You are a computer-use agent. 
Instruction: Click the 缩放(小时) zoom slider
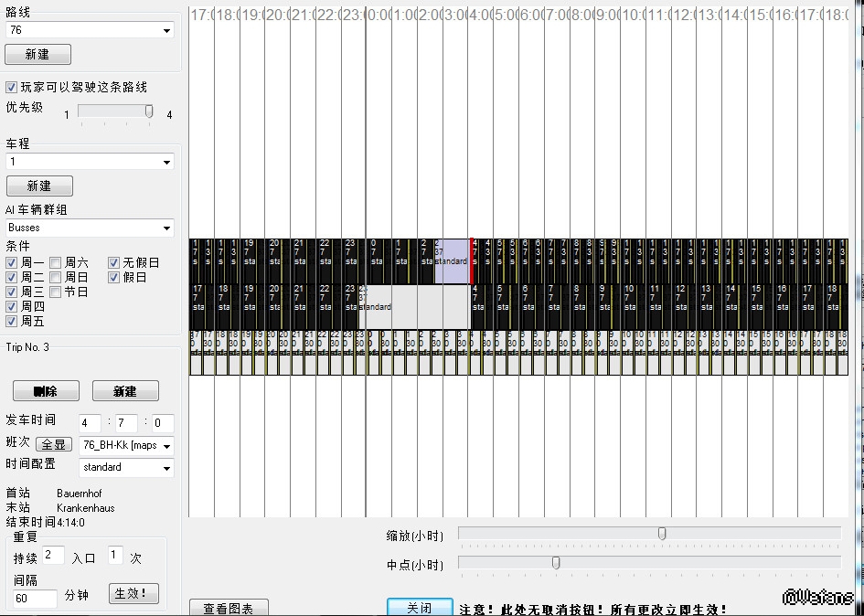650,534
